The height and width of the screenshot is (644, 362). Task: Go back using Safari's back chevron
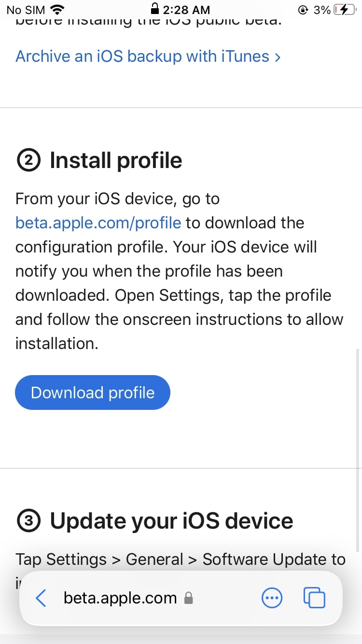point(41,599)
